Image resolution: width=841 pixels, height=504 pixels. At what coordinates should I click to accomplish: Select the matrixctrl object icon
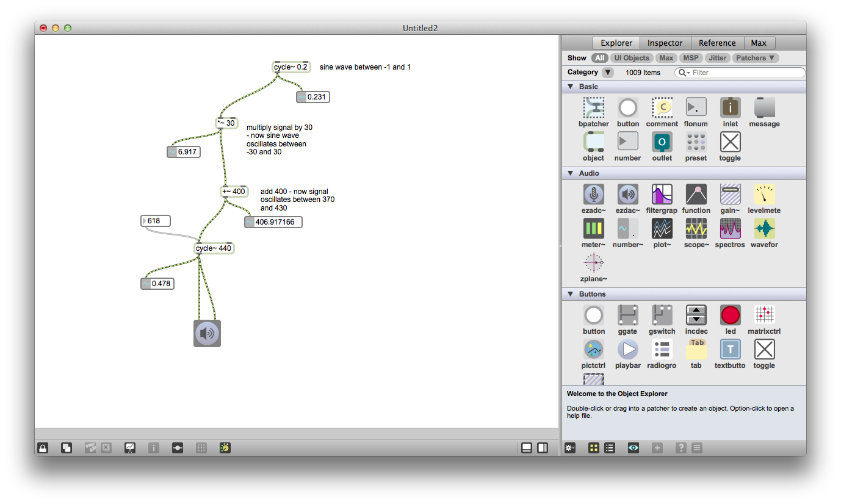coord(765,315)
